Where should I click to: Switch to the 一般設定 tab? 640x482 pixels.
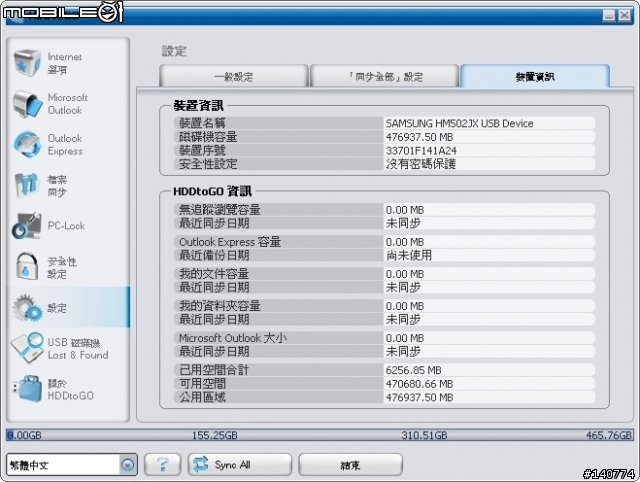(234, 76)
